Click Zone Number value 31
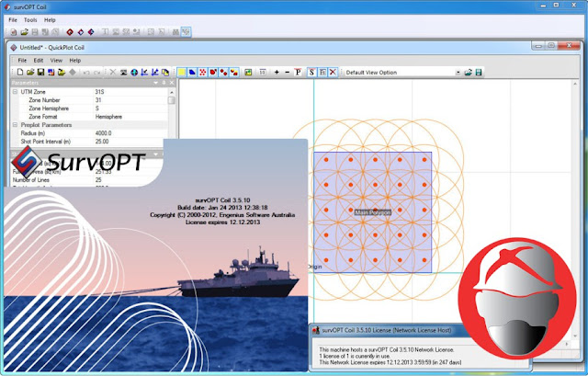This screenshot has height=376, width=588. click(x=98, y=100)
